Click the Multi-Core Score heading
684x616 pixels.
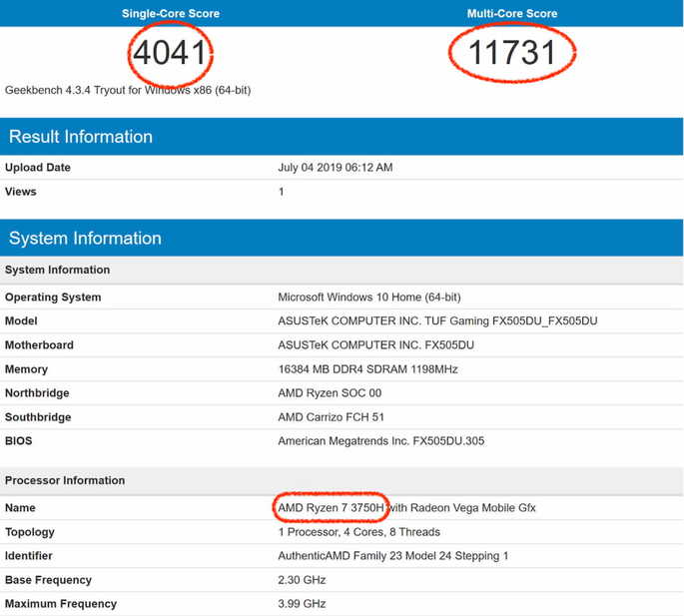click(x=512, y=14)
